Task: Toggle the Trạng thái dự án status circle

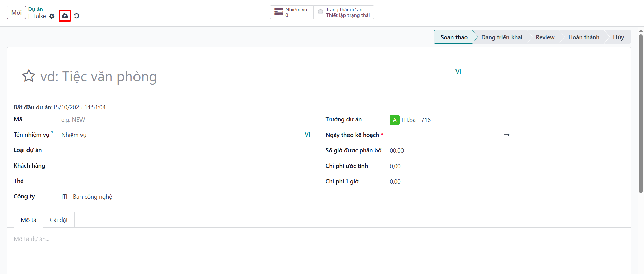Action: coord(320,12)
